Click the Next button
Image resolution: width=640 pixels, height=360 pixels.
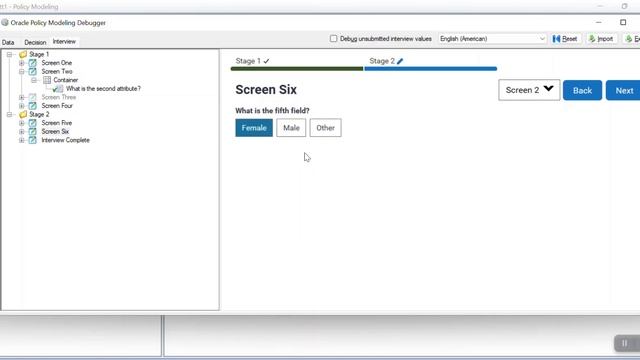tap(624, 90)
